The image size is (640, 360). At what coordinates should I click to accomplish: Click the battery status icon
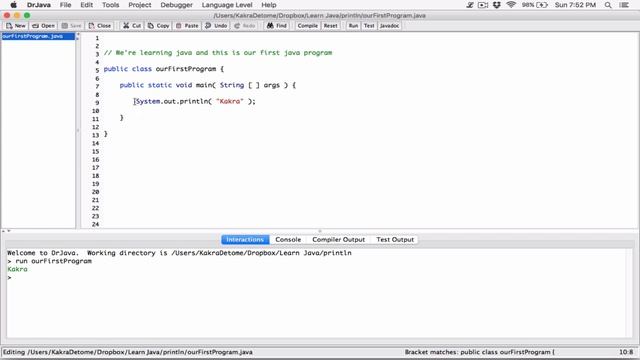(542, 5)
